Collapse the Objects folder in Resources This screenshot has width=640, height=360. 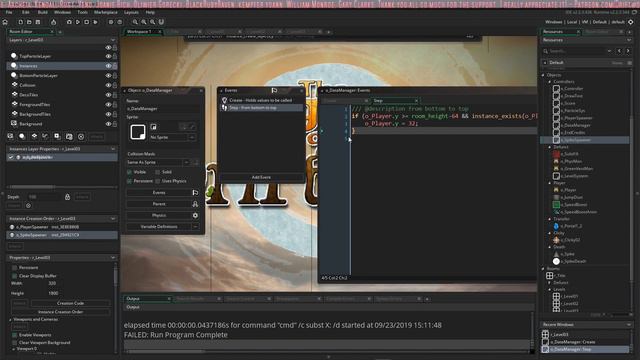pyautogui.click(x=543, y=75)
